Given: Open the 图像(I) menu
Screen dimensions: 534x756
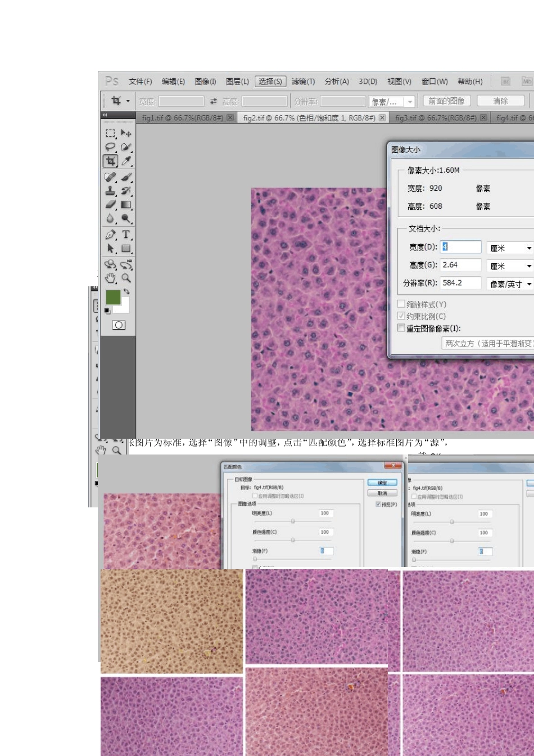Looking at the screenshot, I should [x=205, y=82].
